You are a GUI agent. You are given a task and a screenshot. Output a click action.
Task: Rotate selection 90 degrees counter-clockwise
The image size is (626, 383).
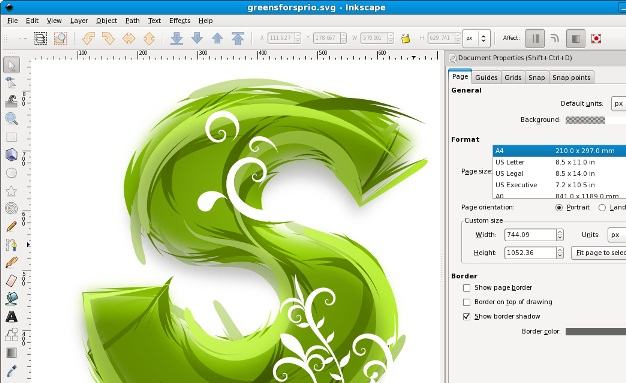88,38
